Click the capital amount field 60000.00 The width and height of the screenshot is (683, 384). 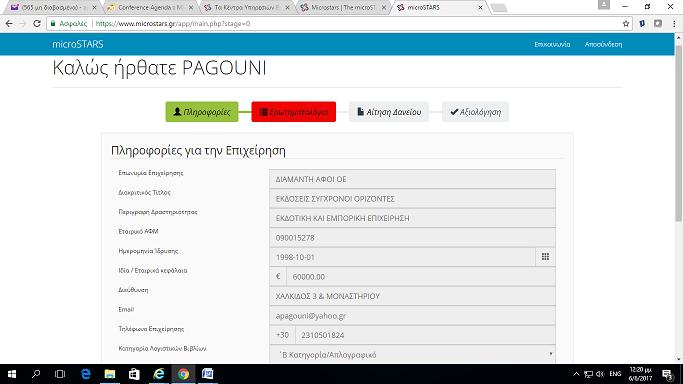[x=421, y=276]
